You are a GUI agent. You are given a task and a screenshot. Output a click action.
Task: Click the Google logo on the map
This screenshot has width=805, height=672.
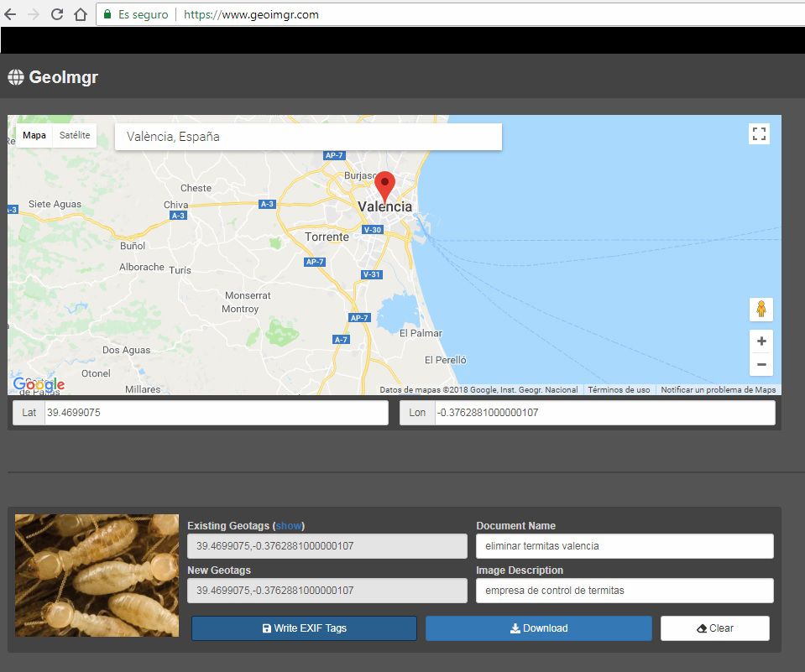[39, 384]
